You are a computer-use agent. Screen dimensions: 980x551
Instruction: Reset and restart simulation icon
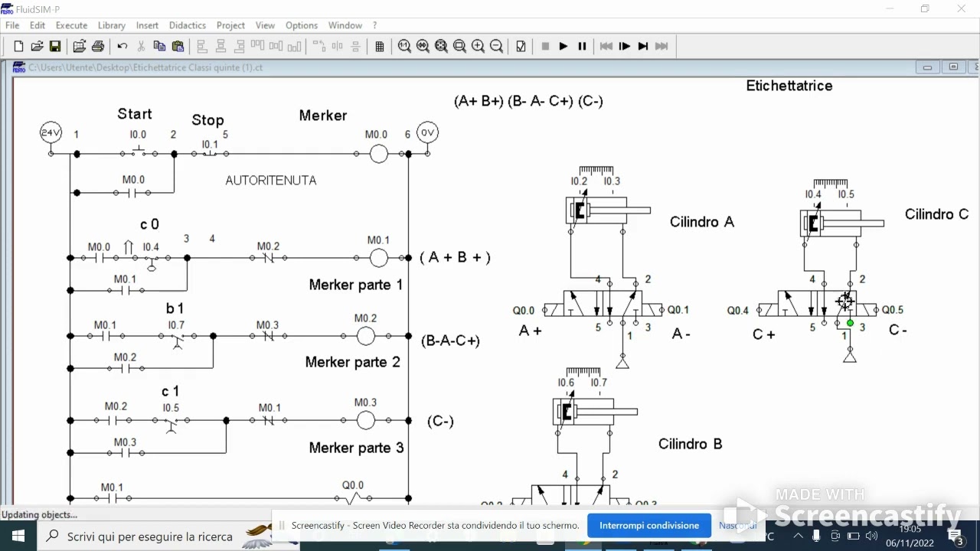point(606,47)
